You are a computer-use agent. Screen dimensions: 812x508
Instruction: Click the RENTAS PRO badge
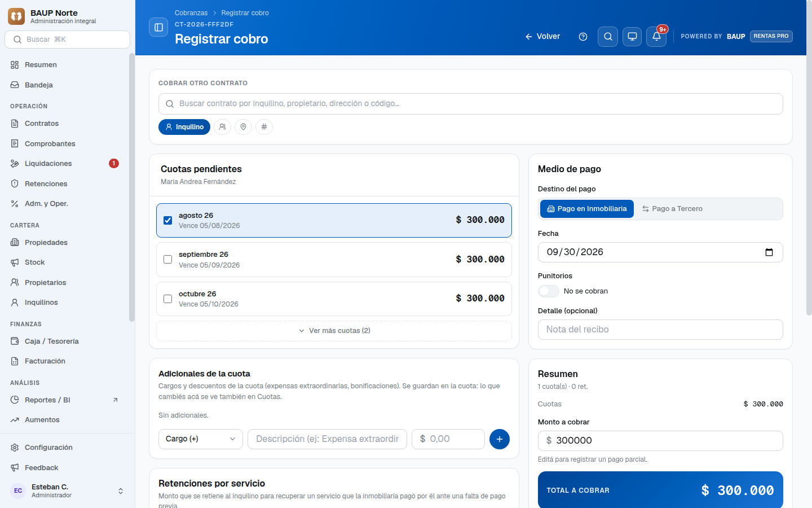point(771,36)
